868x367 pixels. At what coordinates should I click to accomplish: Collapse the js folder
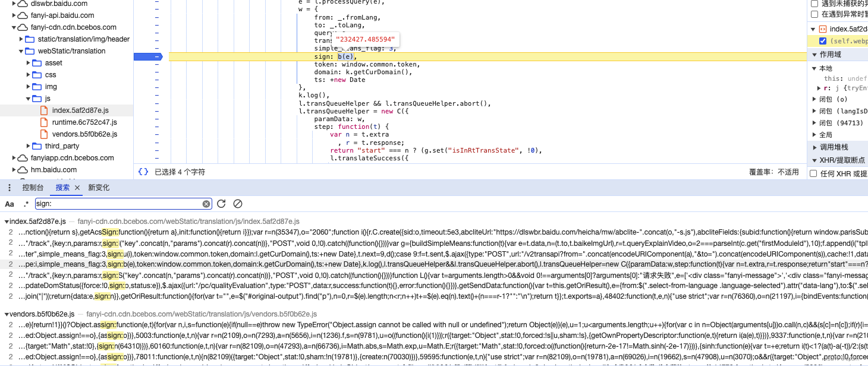coord(29,99)
